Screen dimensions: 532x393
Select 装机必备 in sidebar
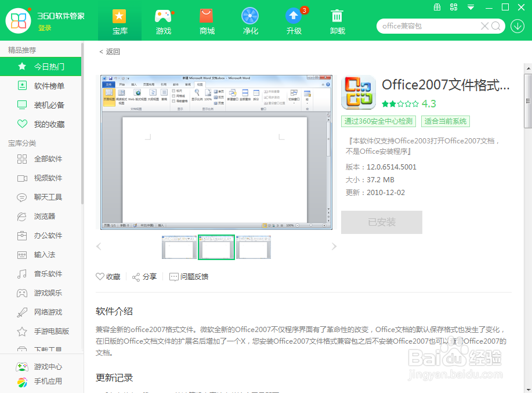point(41,105)
